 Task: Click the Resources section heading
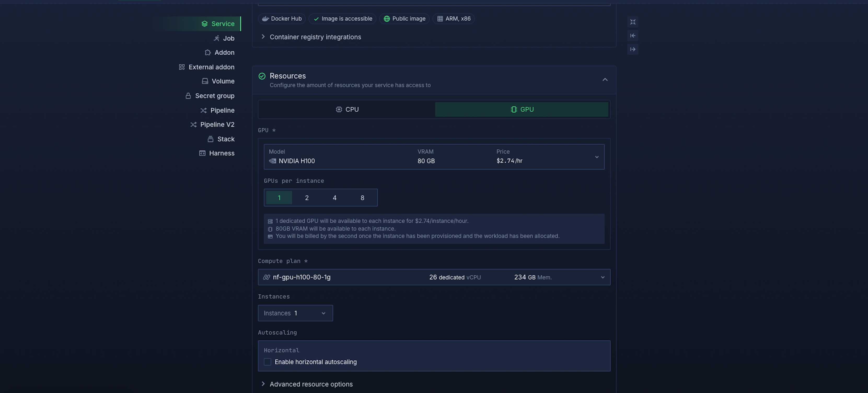[x=287, y=76]
